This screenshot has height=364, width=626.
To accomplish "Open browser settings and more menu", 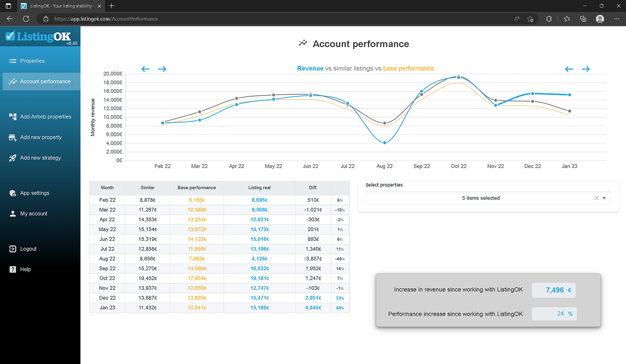I will tap(617, 19).
